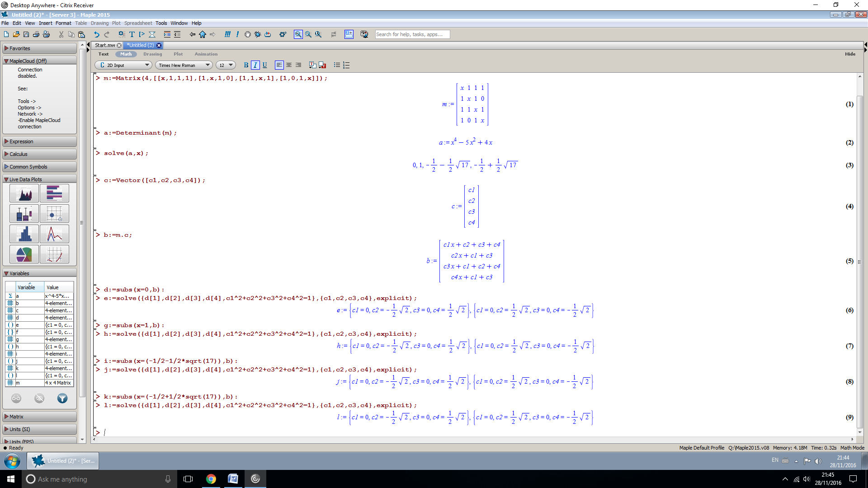Viewport: 868px width, 488px height.
Task: Align text right
Action: pos(298,65)
